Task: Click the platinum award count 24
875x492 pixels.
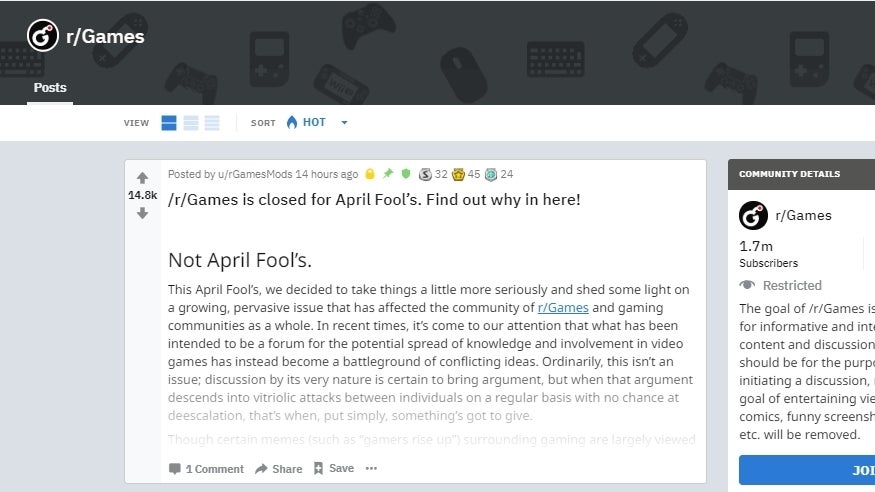Action: 507,174
